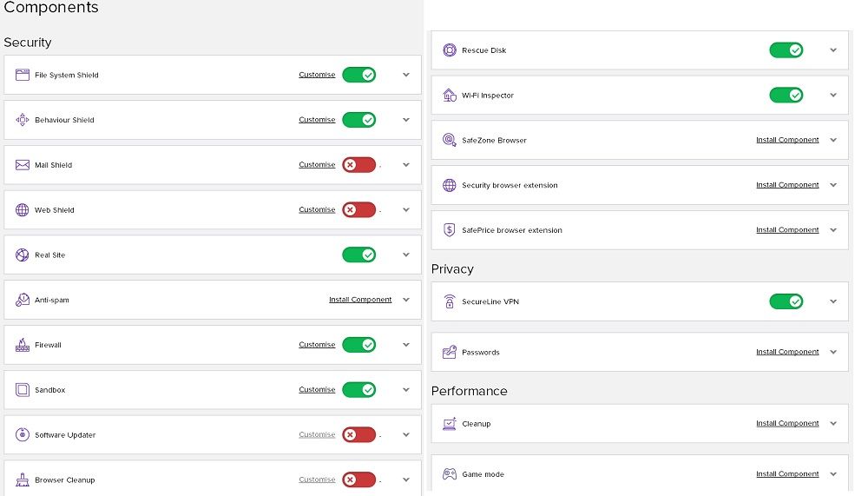Click the Behaviour Shield icon
This screenshot has width=868, height=496.
tap(23, 120)
